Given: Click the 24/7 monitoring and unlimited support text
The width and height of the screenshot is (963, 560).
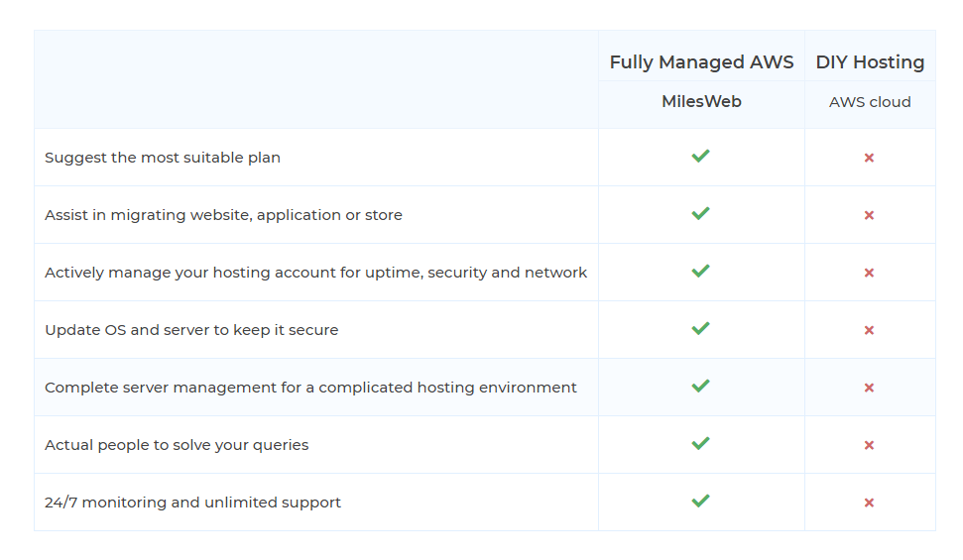Looking at the screenshot, I should coord(192,503).
